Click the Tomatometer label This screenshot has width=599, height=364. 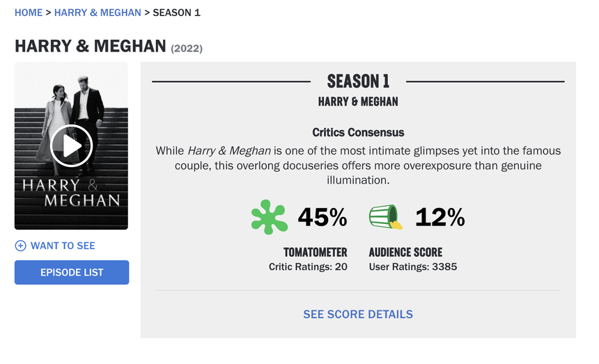click(x=315, y=252)
